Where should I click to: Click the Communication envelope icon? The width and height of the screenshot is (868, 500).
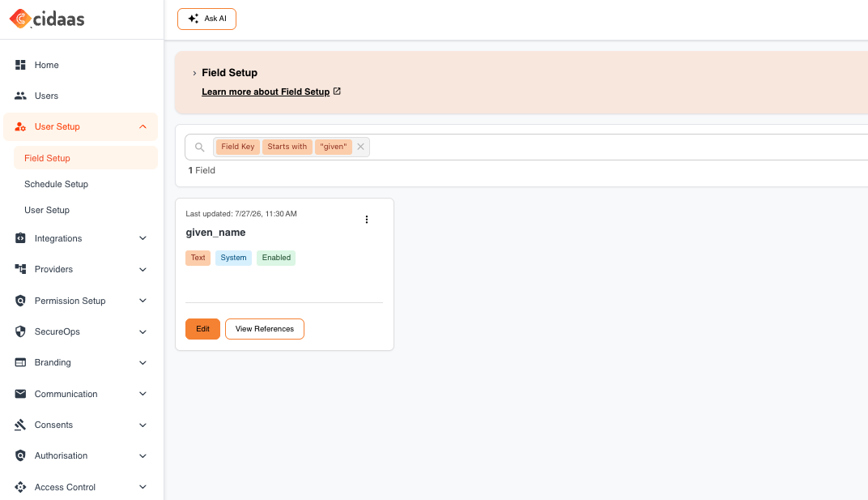(20, 394)
